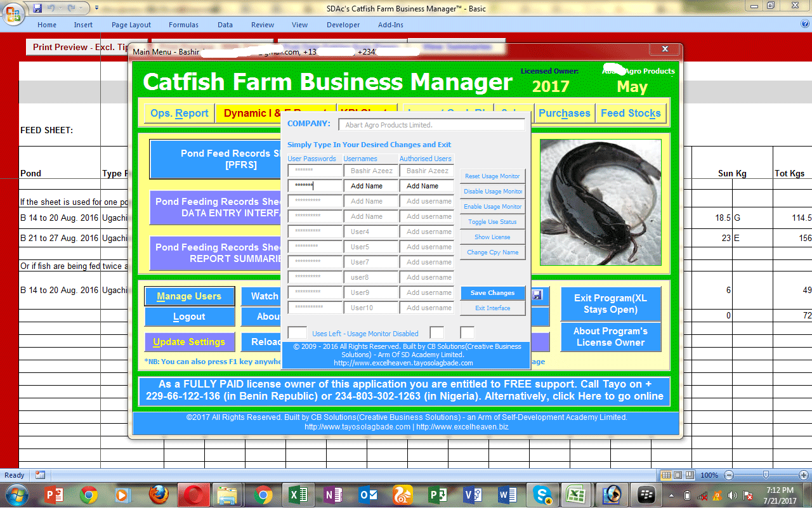Click the taskbar clock 7:12 PM
Screen dimensions: 812x510
coord(779,490)
